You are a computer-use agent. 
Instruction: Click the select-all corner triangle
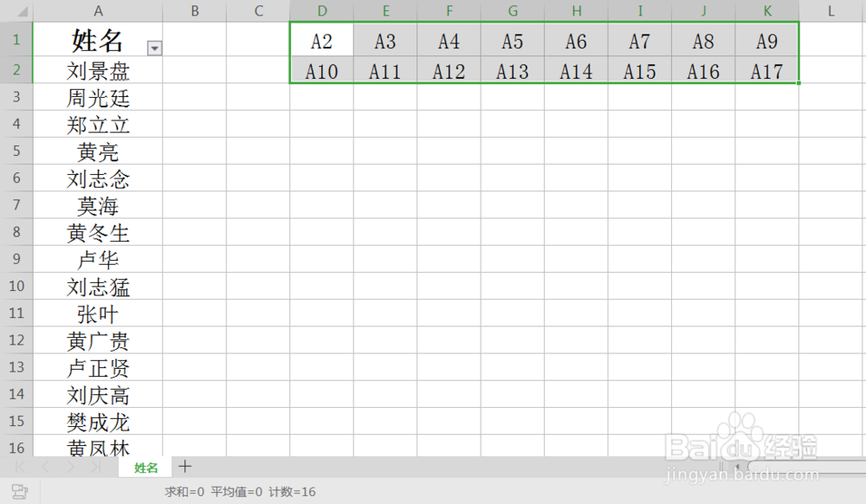[x=22, y=11]
